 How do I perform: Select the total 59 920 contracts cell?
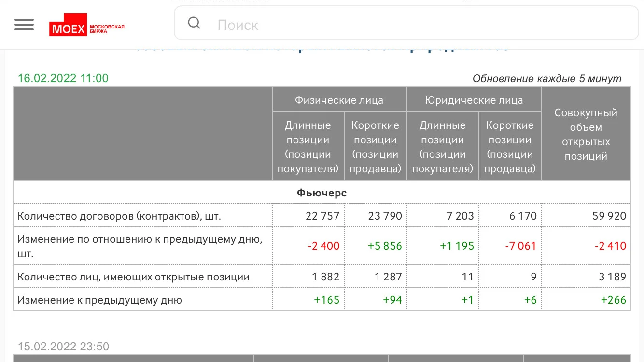[609, 216]
